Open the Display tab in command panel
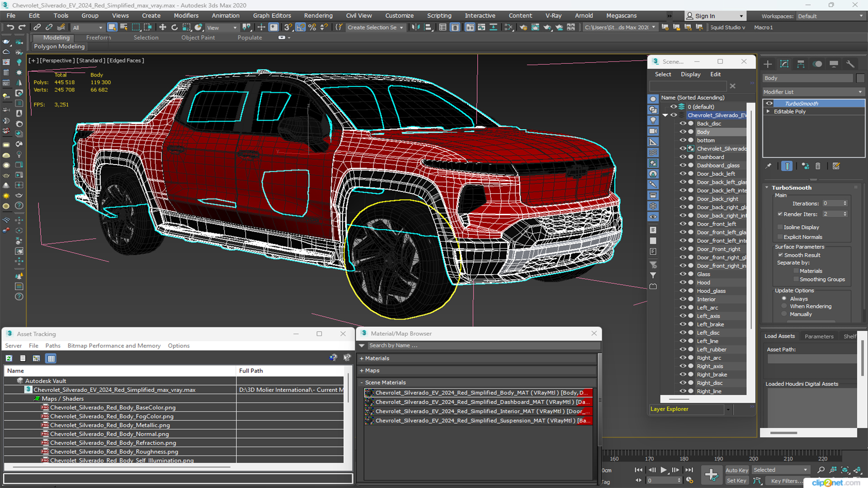Viewport: 868px width, 488px height. [x=834, y=64]
